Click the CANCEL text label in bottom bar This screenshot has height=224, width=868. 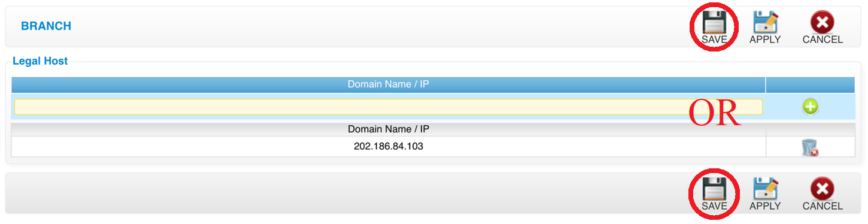click(x=823, y=206)
